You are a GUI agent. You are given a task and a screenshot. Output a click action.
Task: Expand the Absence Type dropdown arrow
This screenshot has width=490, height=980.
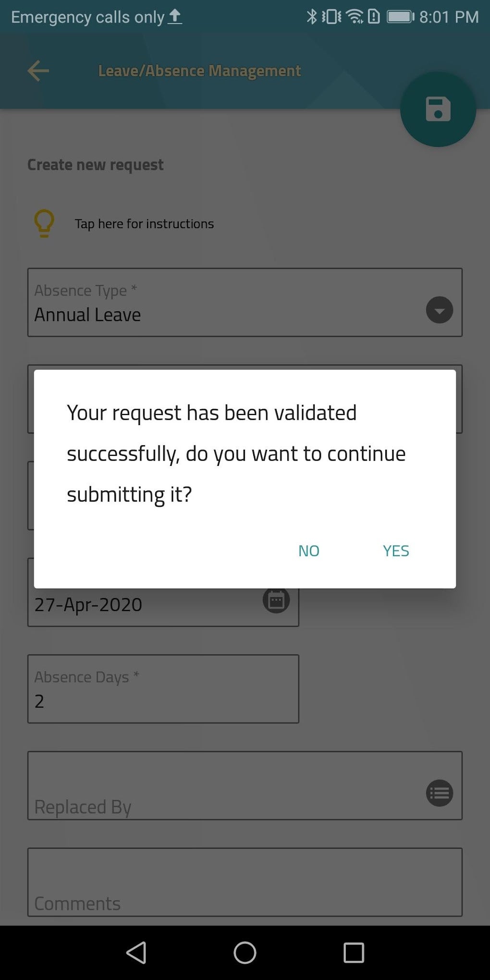coord(439,310)
